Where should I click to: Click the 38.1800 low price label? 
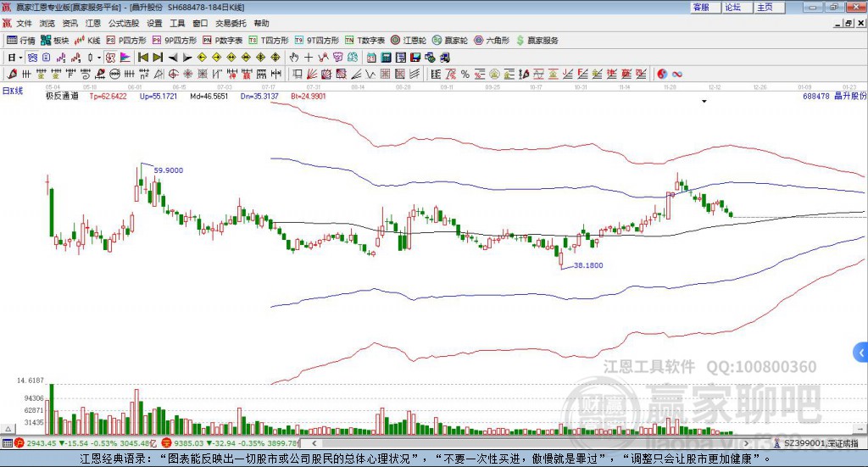click(588, 265)
